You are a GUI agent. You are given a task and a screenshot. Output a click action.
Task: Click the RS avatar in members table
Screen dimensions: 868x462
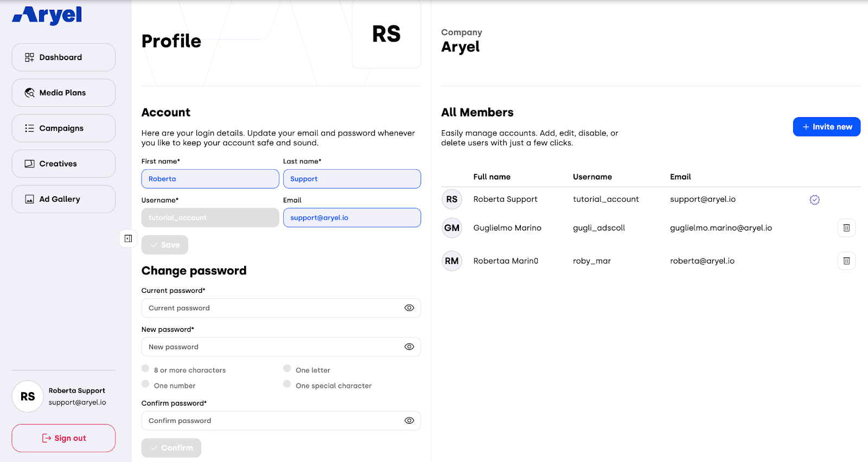pos(452,199)
